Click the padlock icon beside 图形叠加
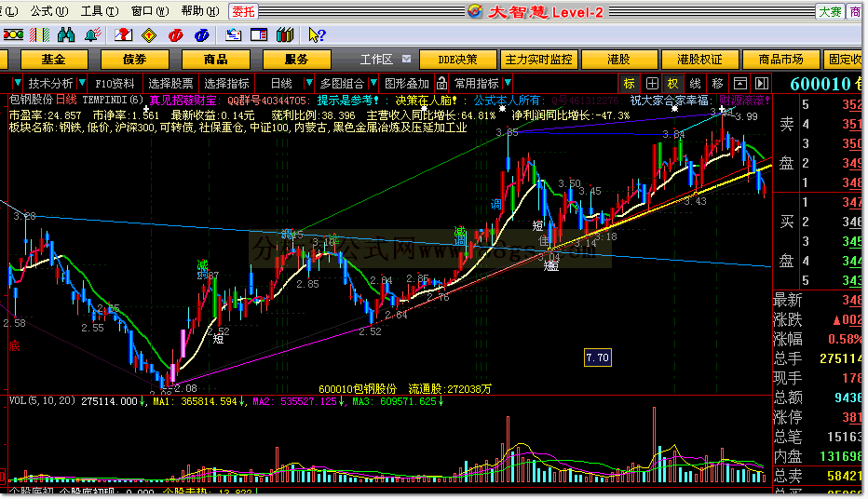 [x=441, y=84]
